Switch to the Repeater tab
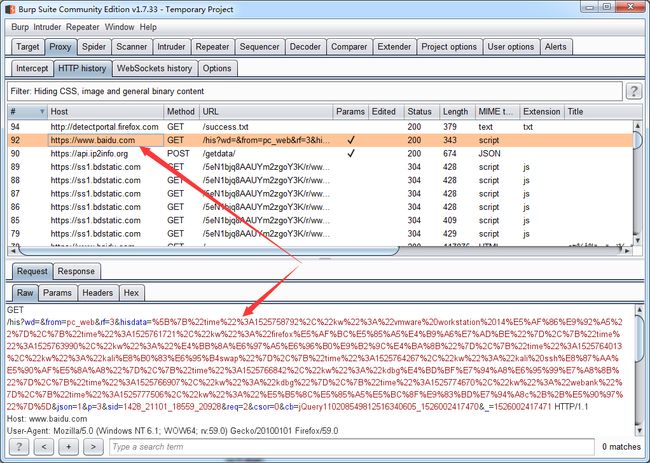Viewport: 650px width, 463px height. (x=212, y=47)
